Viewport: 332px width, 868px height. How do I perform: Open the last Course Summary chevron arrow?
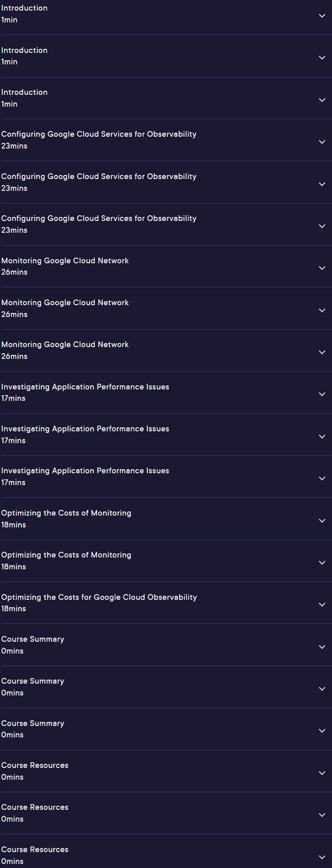pyautogui.click(x=322, y=731)
